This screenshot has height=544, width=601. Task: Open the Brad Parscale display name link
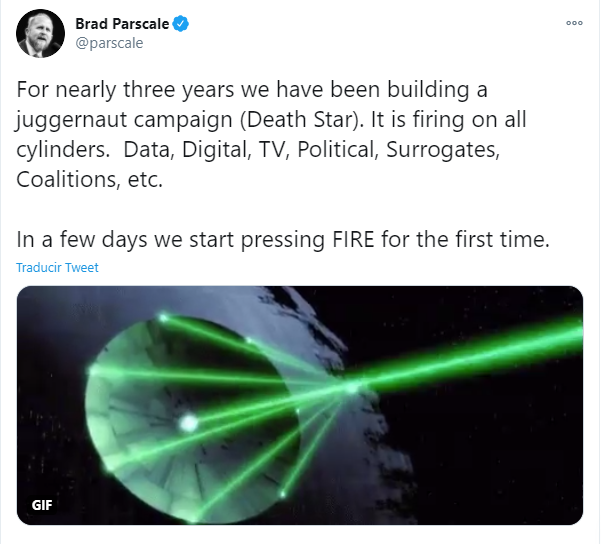click(122, 23)
